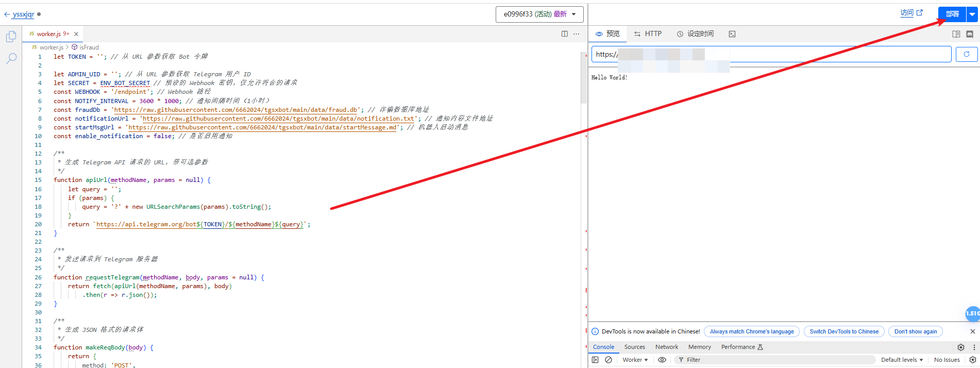
Task: Switch to the 预览 tab
Action: pyautogui.click(x=608, y=34)
